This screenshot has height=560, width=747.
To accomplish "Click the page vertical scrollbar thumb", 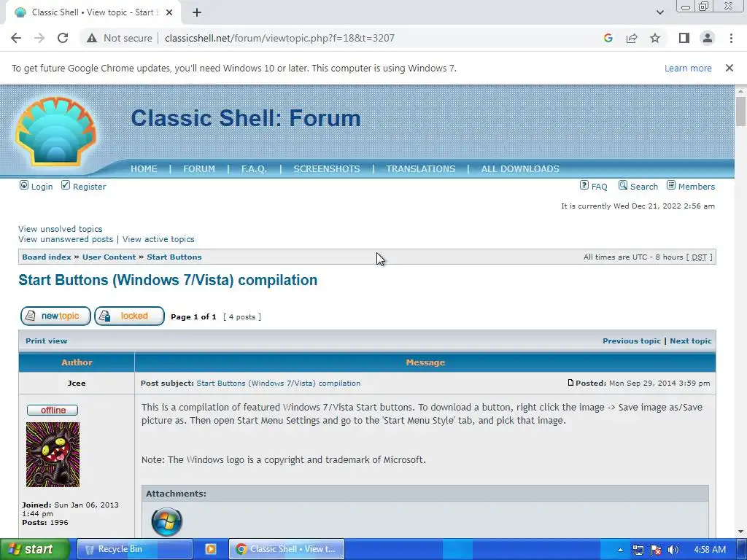I will click(740, 112).
